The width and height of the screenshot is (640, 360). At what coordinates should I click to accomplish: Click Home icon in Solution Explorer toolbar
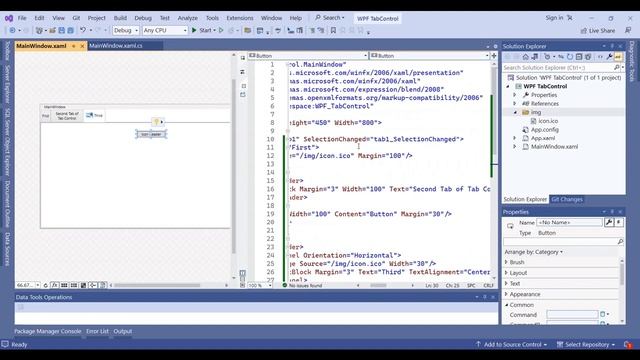(x=526, y=57)
